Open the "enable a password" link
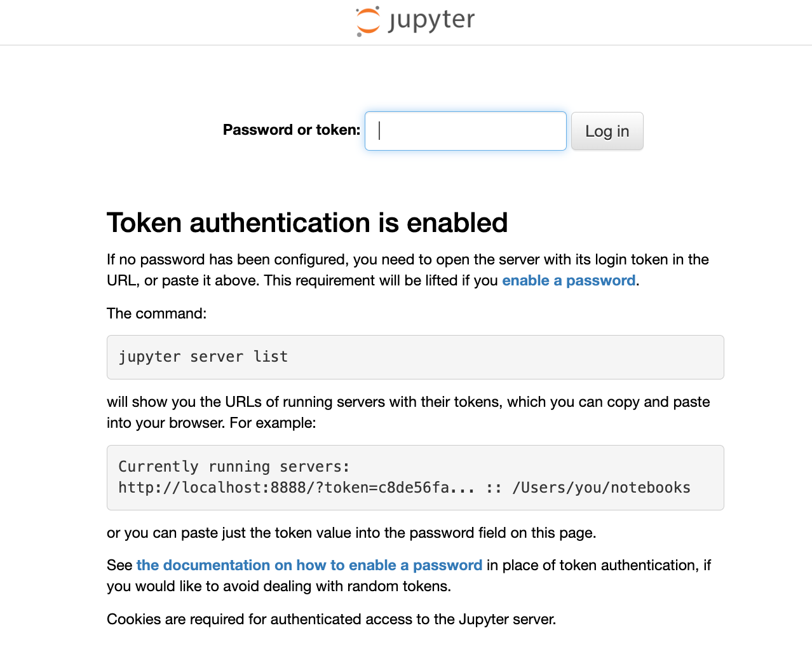The image size is (812, 656). tap(569, 280)
